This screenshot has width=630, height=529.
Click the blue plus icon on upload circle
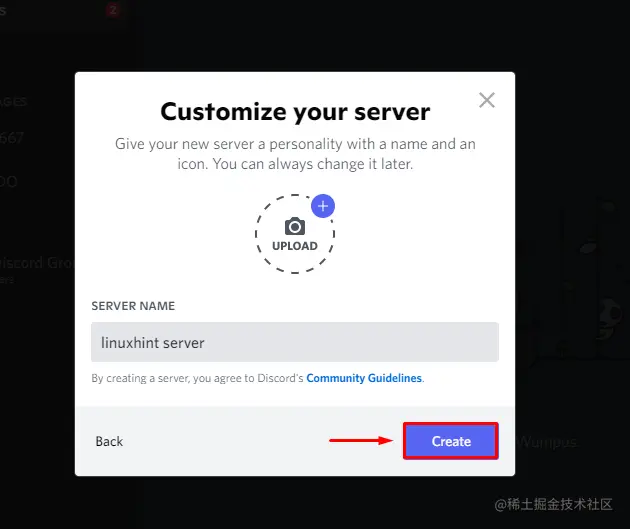pyautogui.click(x=323, y=206)
